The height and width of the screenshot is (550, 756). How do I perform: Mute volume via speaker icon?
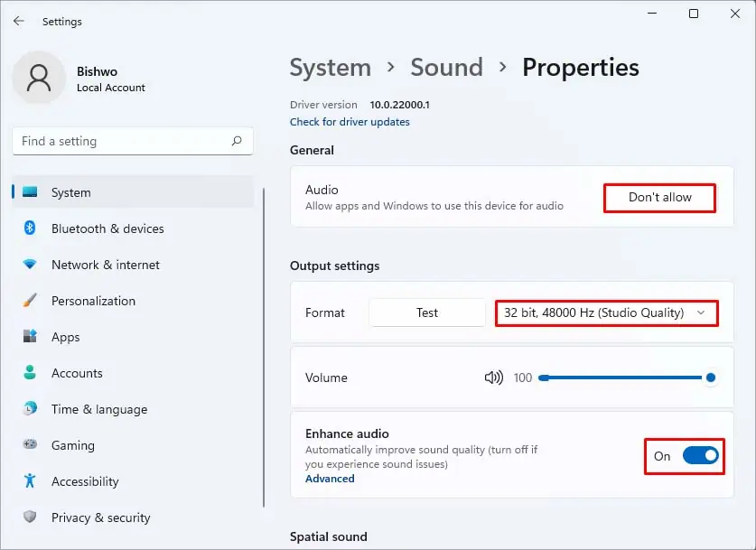click(494, 378)
